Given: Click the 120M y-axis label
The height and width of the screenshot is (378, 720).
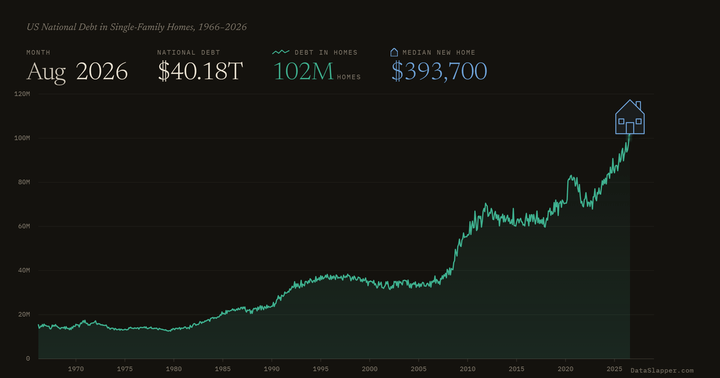Looking at the screenshot, I should [x=22, y=94].
